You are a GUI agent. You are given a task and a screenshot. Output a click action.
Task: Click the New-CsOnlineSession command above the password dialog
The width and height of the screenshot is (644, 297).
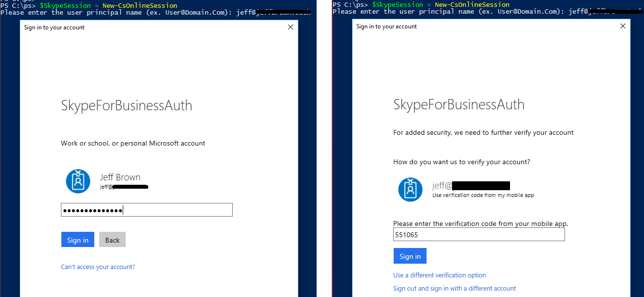[x=140, y=5]
